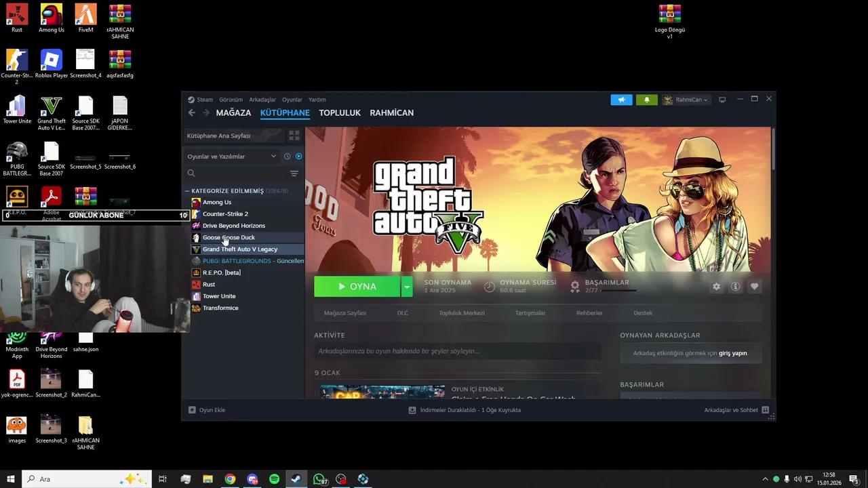Open the Rust desktop shortcut
The width and height of the screenshot is (868, 488).
point(17,18)
